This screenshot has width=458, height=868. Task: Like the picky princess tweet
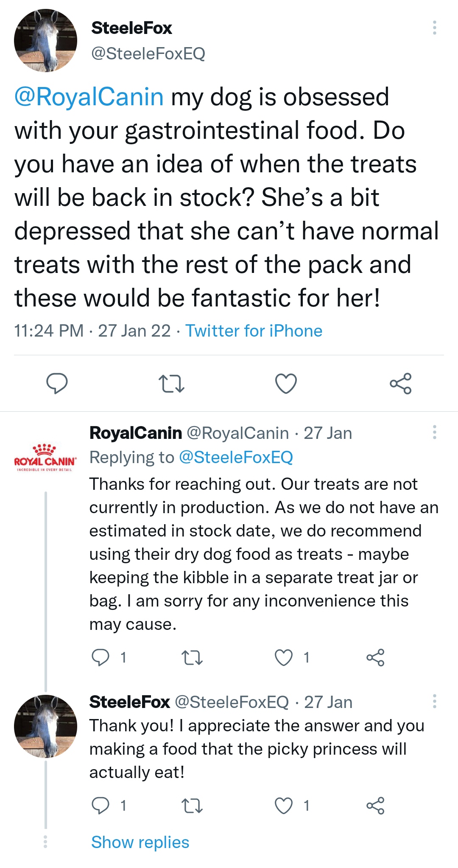284,806
